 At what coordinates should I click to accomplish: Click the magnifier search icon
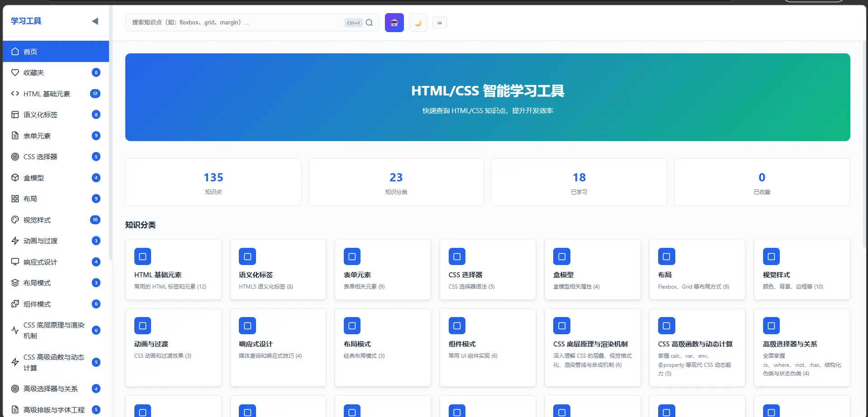click(x=369, y=23)
